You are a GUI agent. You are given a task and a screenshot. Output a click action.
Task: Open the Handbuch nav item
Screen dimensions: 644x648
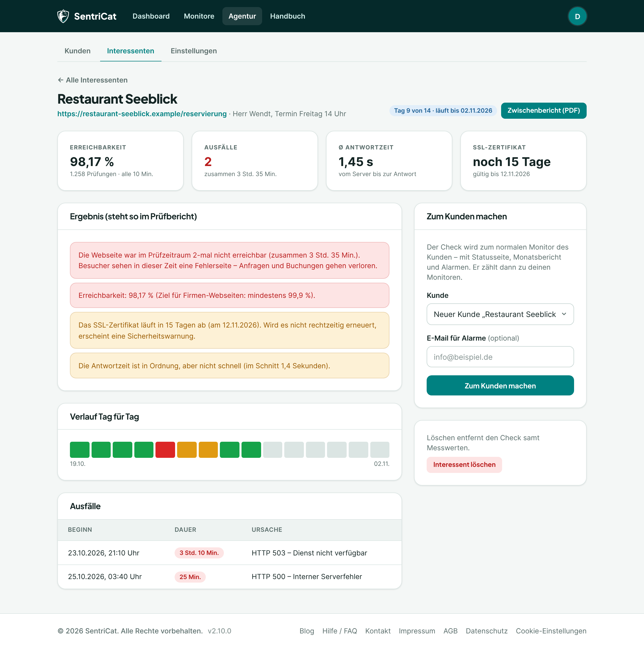coord(288,16)
